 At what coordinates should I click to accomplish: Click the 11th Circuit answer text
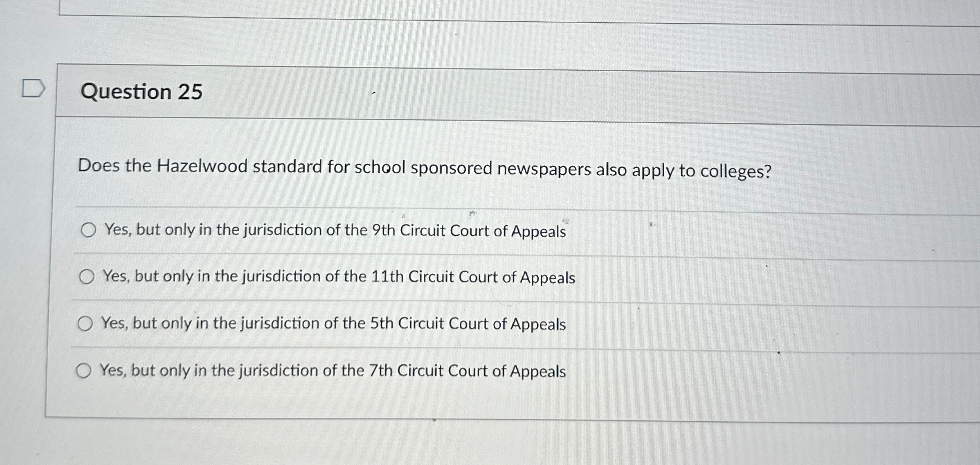point(338,277)
